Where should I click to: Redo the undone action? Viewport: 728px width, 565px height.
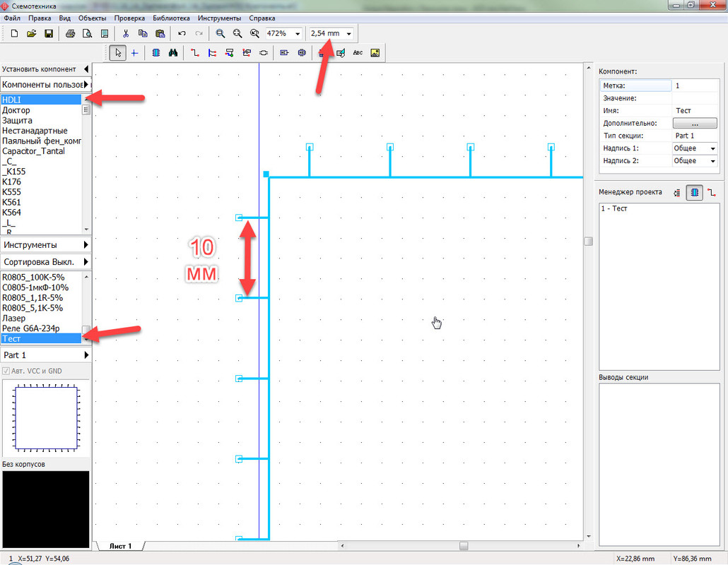(199, 33)
